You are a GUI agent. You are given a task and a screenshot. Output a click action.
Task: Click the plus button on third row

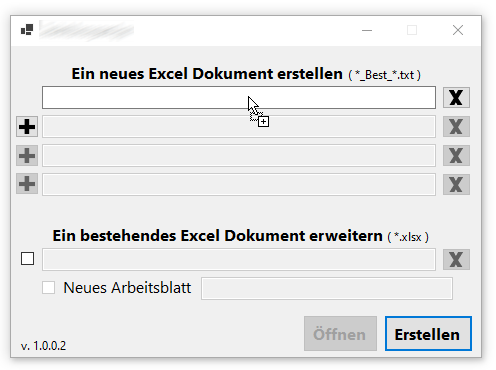coord(27,155)
